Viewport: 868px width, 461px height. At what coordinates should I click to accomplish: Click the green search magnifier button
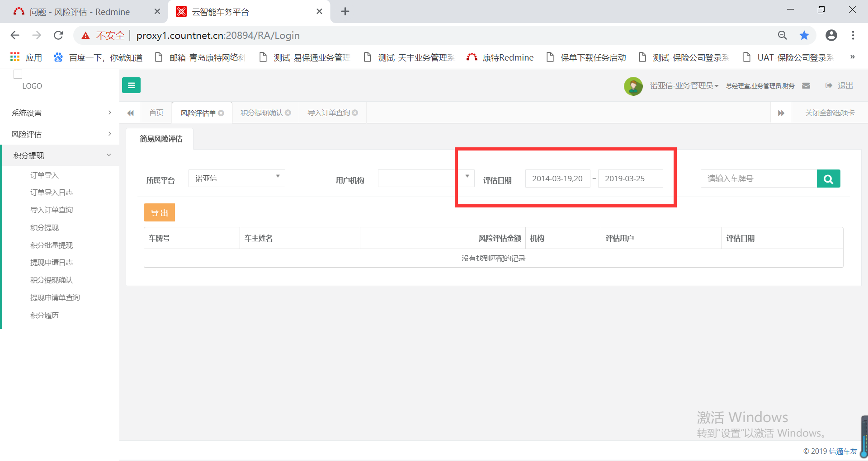tap(828, 179)
